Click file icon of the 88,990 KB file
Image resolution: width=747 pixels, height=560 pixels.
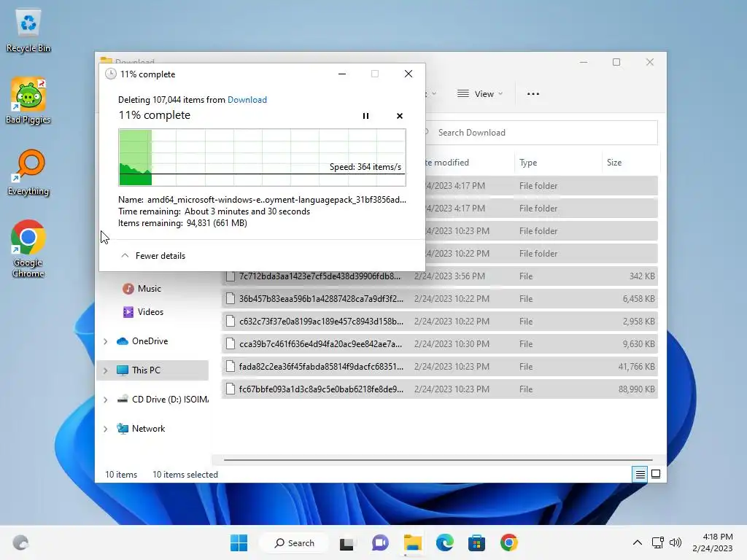point(231,389)
